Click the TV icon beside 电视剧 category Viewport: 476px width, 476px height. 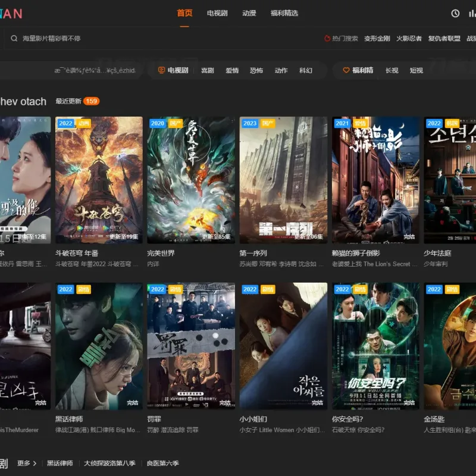(161, 70)
